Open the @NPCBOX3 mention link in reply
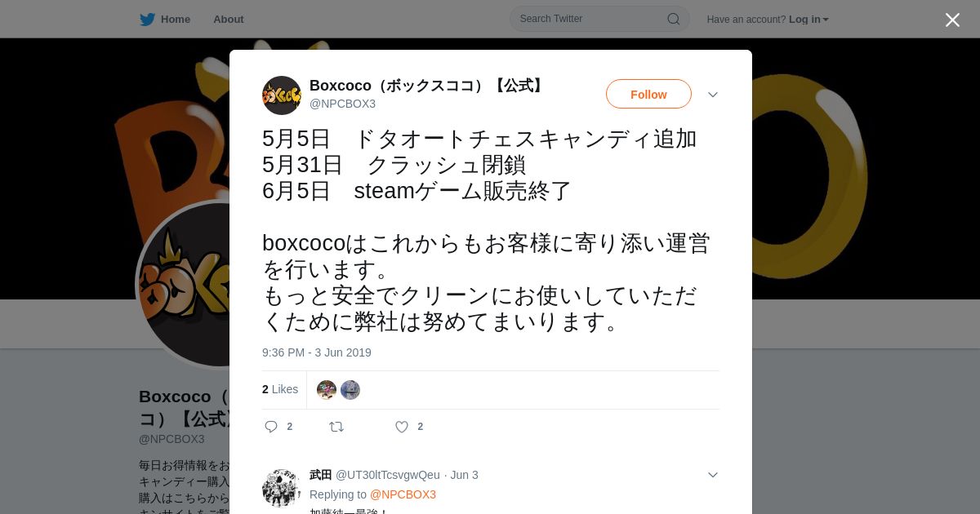This screenshot has width=980, height=514. pos(403,494)
